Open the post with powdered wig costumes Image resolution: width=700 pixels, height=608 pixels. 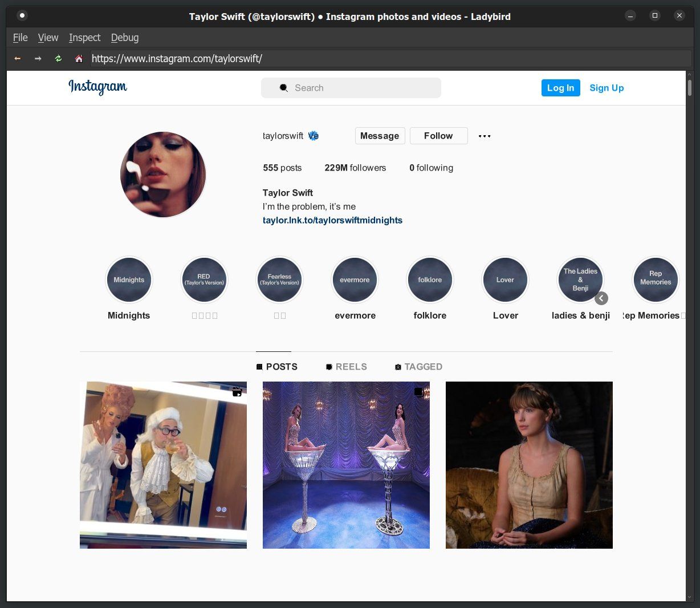click(x=163, y=465)
